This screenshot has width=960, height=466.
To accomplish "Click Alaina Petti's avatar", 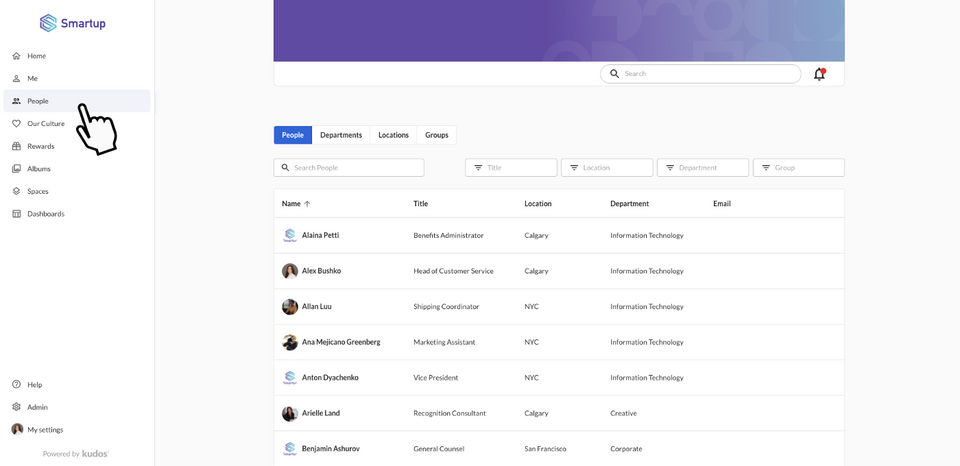I will click(290, 235).
